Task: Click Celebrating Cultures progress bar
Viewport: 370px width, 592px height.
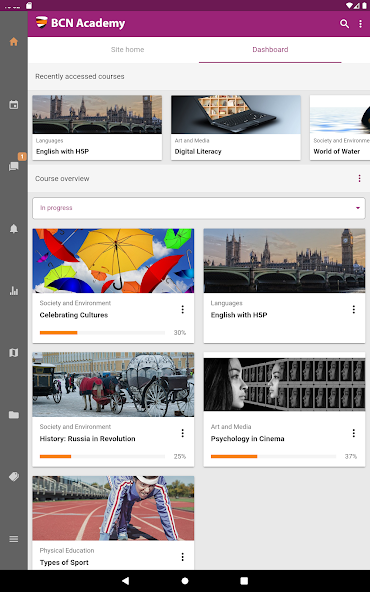Action: (x=102, y=333)
